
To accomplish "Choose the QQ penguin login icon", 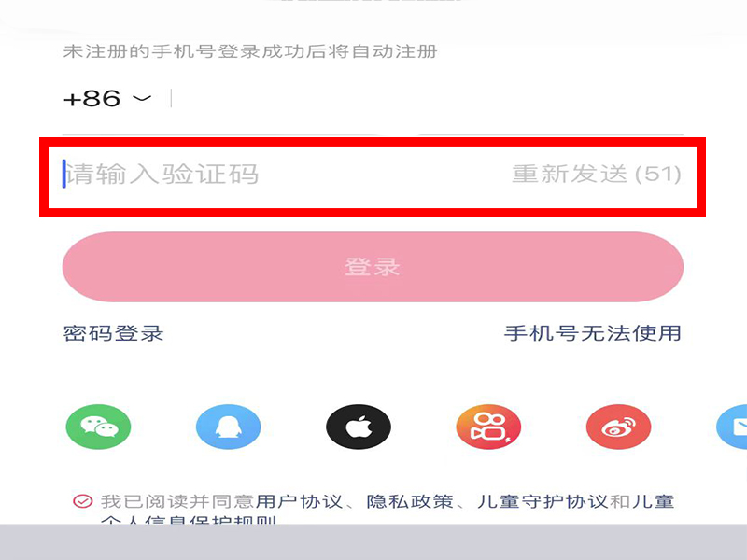I will 228,427.
